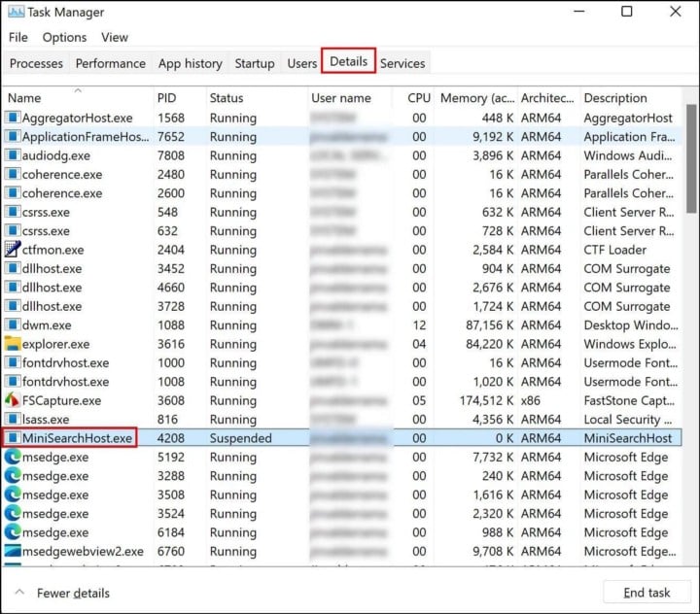Click the Task Manager title bar icon
The height and width of the screenshot is (614, 700).
tap(17, 12)
